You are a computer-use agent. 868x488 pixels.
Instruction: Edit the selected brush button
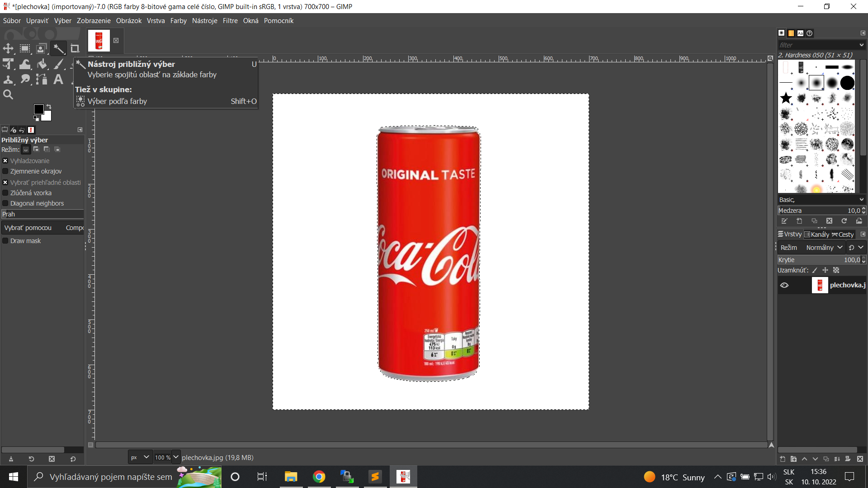tap(784, 221)
